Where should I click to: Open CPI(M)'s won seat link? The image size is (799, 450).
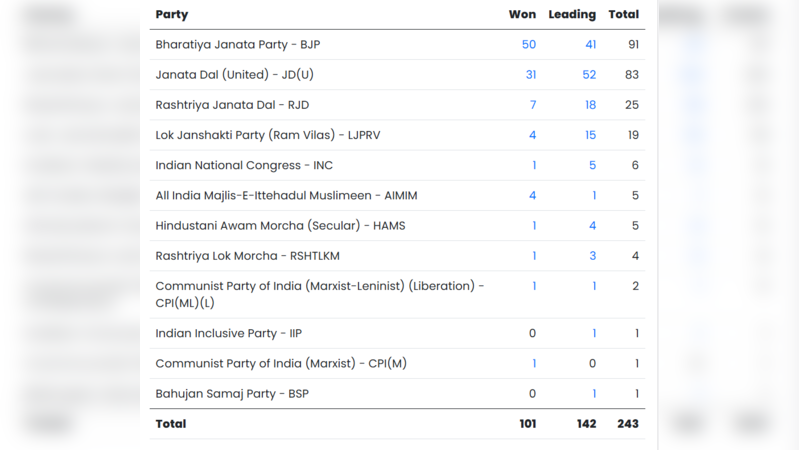click(x=534, y=363)
